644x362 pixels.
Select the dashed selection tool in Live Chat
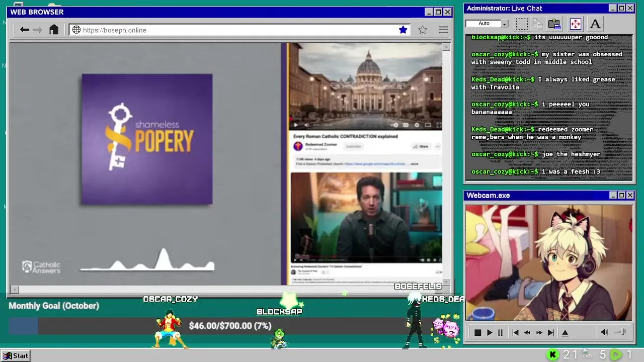pyautogui.click(x=522, y=24)
